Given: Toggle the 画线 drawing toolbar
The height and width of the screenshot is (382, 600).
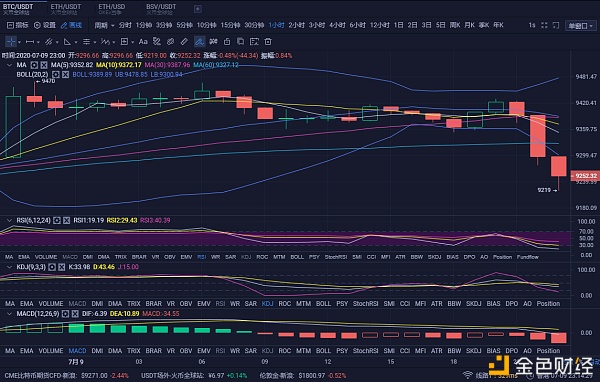Looking at the screenshot, I should coord(72,25).
